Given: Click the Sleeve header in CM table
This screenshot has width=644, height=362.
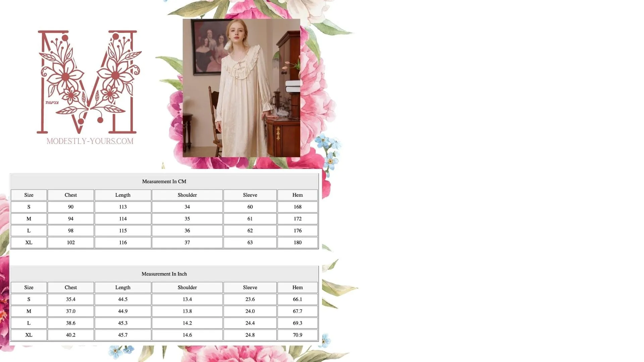Looking at the screenshot, I should 250,195.
